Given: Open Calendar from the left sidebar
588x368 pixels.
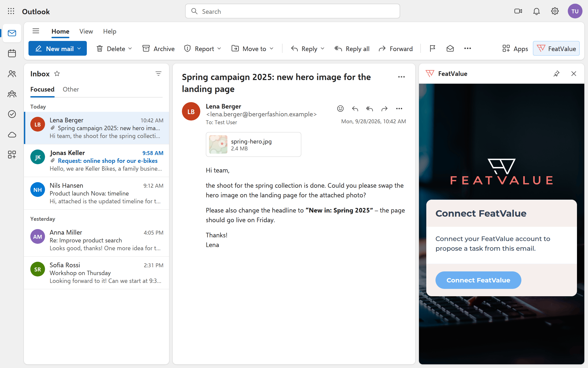Looking at the screenshot, I should (x=12, y=53).
